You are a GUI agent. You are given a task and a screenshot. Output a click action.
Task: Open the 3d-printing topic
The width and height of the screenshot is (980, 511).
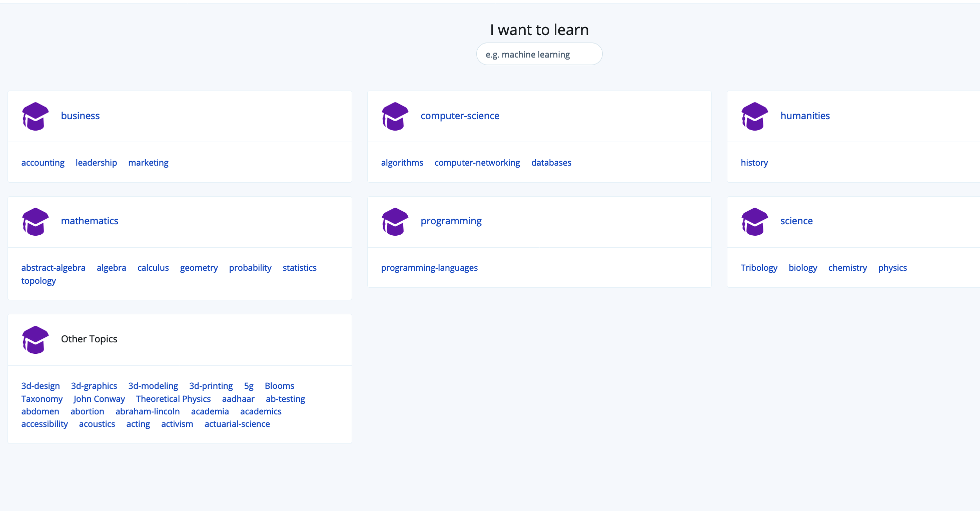(x=211, y=386)
